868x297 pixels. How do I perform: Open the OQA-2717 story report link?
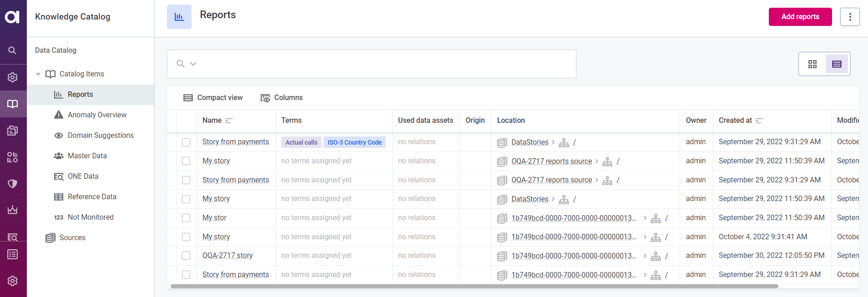(227, 256)
